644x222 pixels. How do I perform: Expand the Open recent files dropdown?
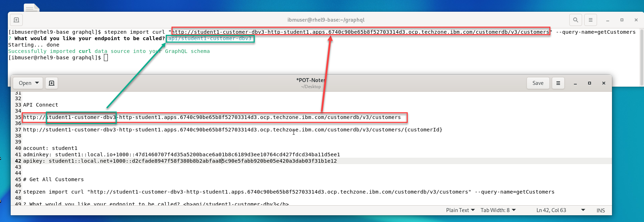pyautogui.click(x=37, y=83)
